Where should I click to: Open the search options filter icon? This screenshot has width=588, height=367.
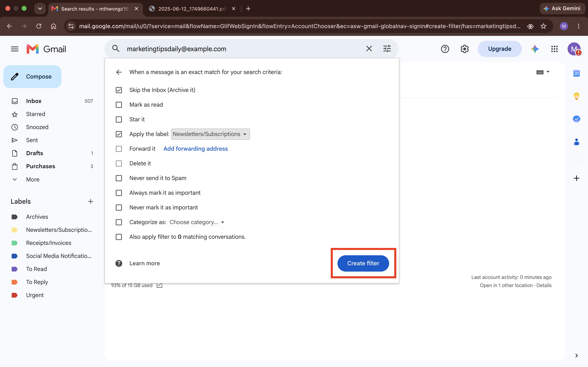pyautogui.click(x=387, y=49)
